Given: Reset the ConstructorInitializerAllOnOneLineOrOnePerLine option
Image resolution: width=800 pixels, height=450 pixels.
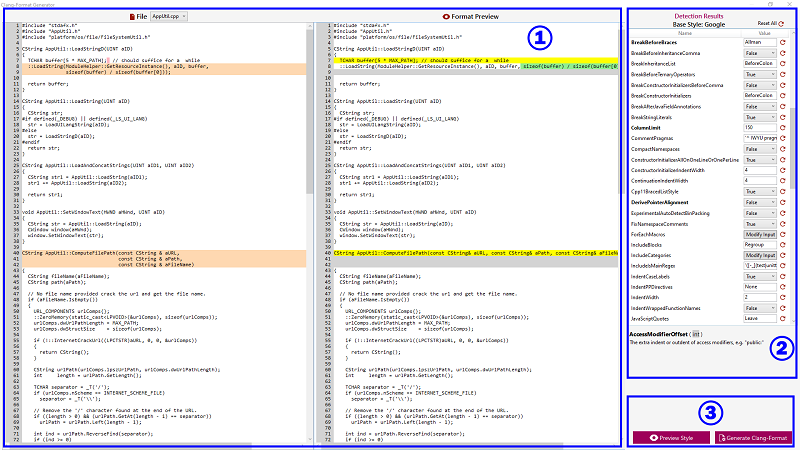Looking at the screenshot, I should click(782, 160).
